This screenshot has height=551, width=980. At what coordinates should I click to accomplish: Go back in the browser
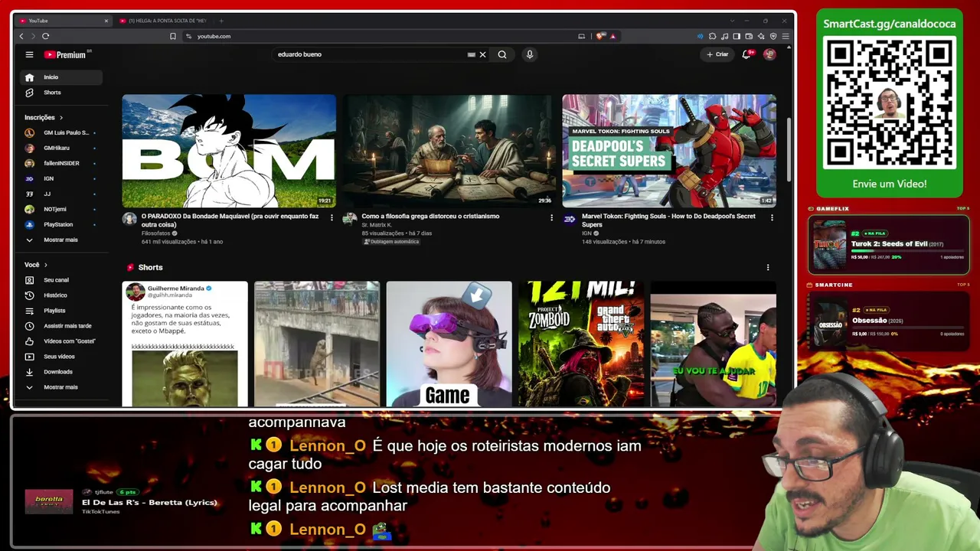(x=21, y=36)
